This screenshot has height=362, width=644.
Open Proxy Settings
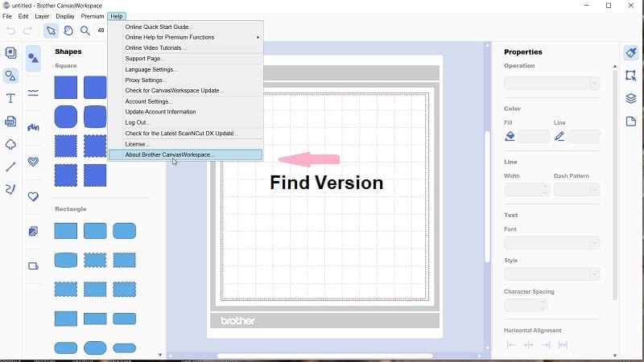pos(186,80)
